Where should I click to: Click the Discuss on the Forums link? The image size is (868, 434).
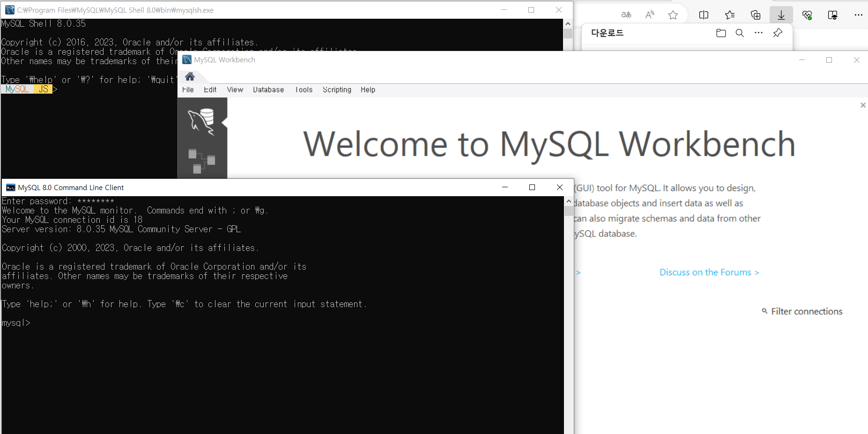(709, 272)
